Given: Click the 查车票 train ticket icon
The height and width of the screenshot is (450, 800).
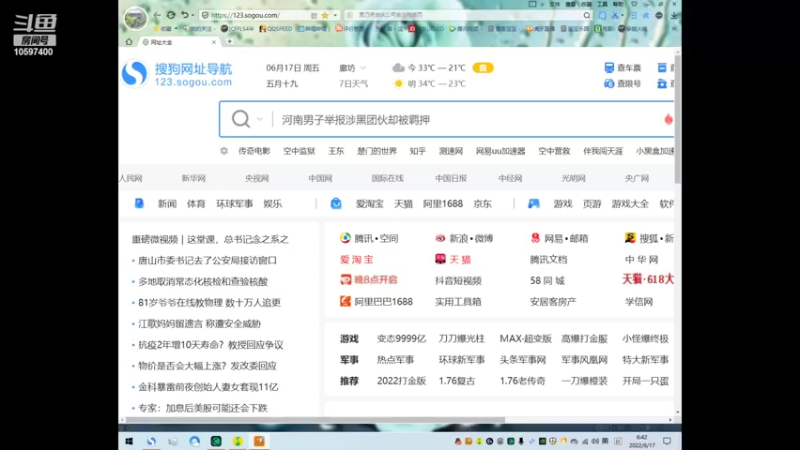Looking at the screenshot, I should (x=609, y=68).
